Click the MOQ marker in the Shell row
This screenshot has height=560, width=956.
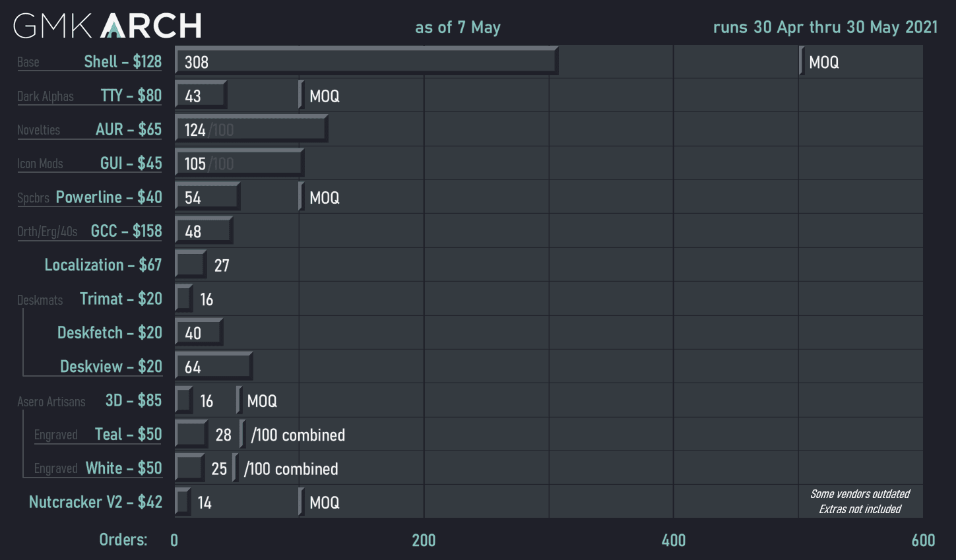(823, 63)
